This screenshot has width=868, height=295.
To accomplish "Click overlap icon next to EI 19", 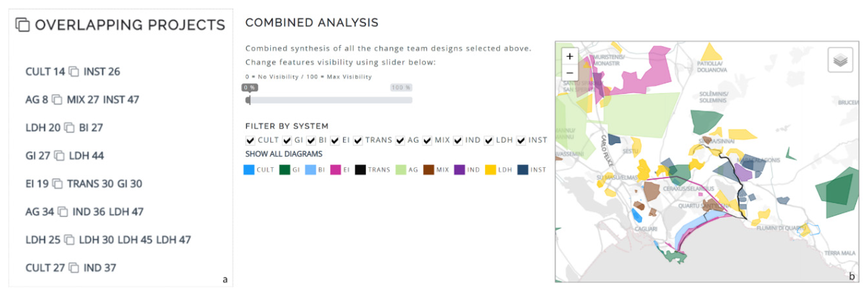I will point(57,184).
